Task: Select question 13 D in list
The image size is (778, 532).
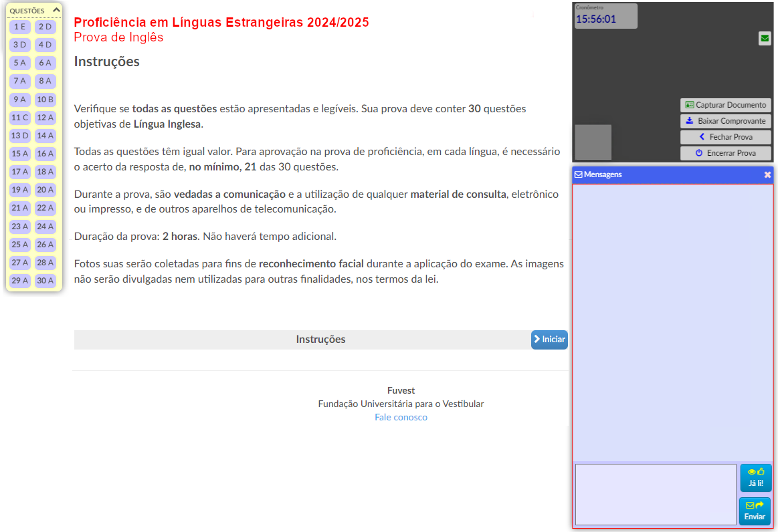Action: click(20, 136)
